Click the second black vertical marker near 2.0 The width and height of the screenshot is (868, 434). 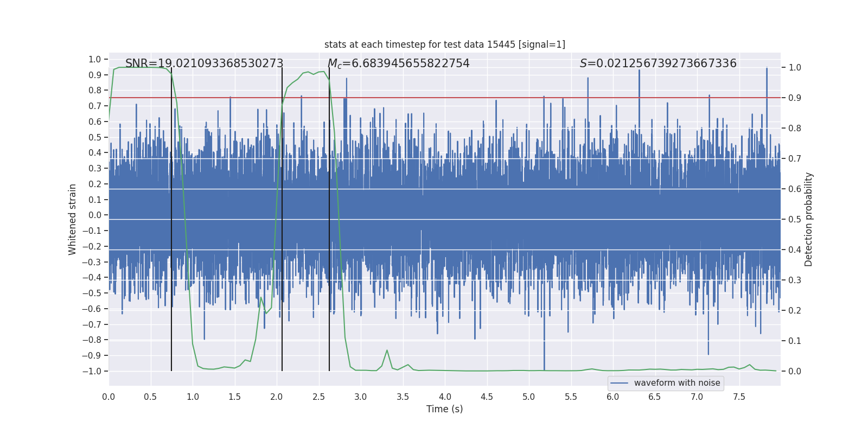point(282,219)
